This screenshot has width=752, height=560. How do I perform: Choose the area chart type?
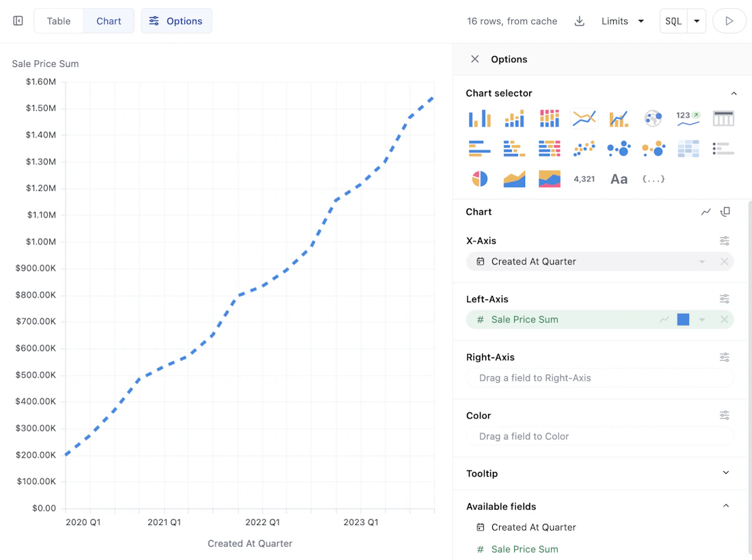[x=514, y=178]
